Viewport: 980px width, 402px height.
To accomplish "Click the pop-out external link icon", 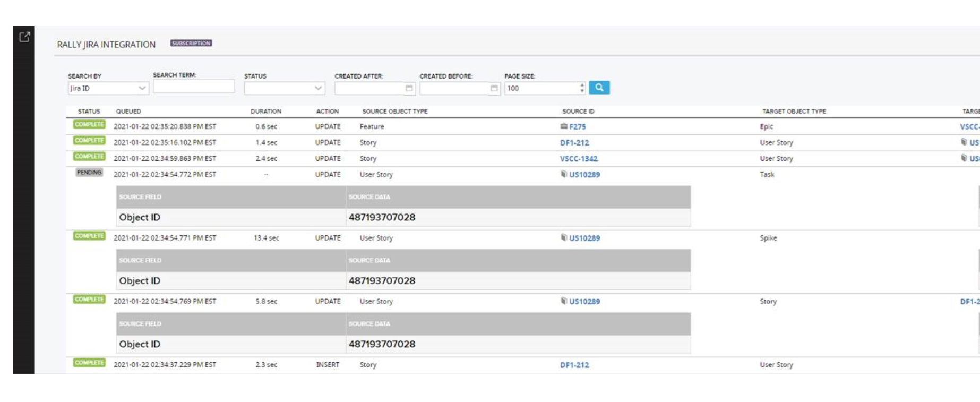I will coord(24,37).
